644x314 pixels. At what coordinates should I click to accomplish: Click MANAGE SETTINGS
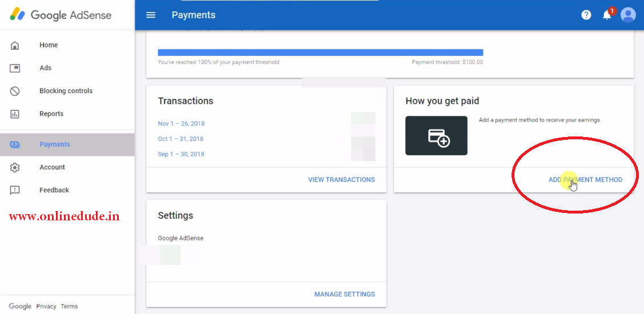click(x=345, y=294)
